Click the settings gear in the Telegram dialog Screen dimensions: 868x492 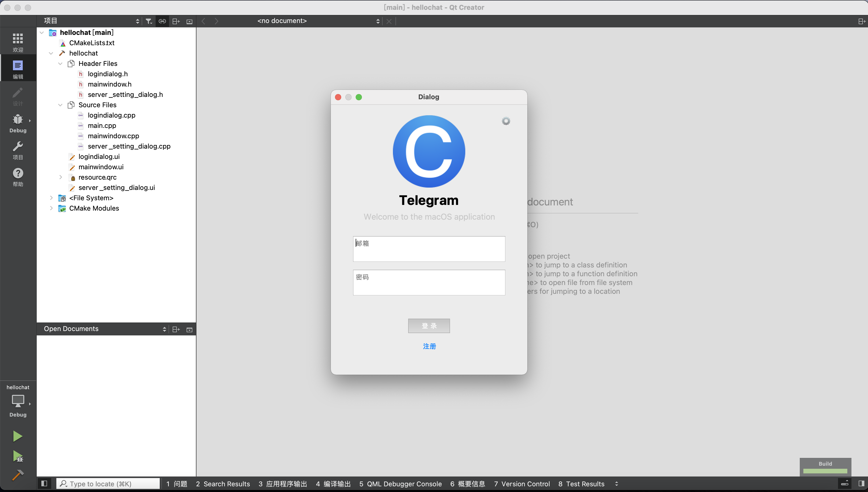[506, 121]
